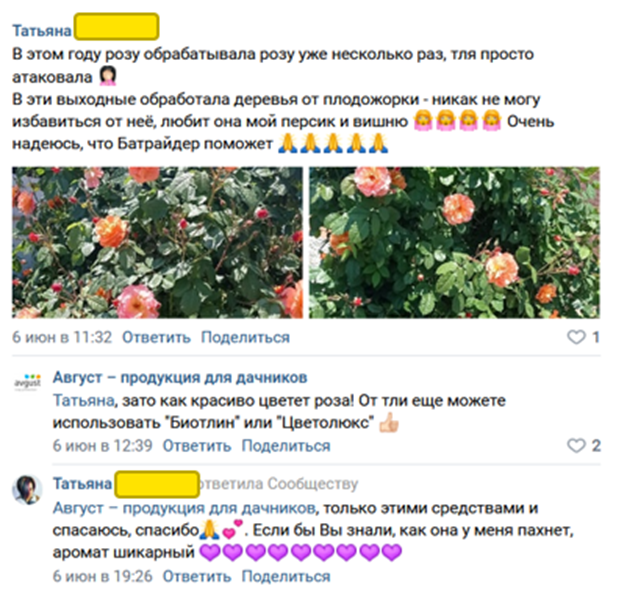Open Татьяна author name at top
The height and width of the screenshot is (597, 627).
click(x=42, y=30)
